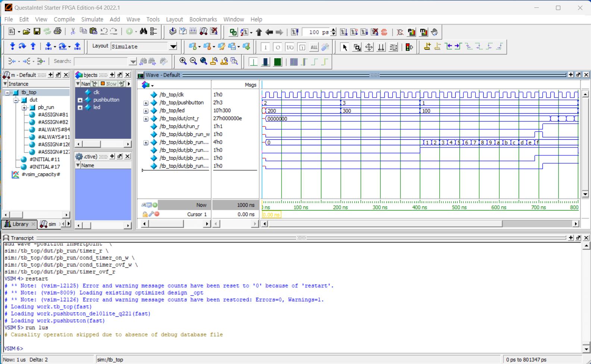The height and width of the screenshot is (364, 591).
Task: Click the Run simulation icon next to run length
Action: (x=343, y=32)
